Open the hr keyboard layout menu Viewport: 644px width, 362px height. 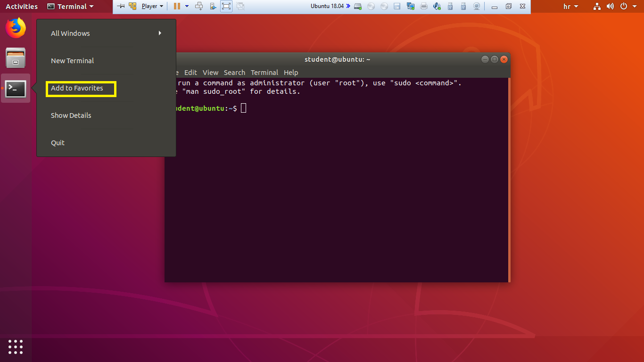571,7
